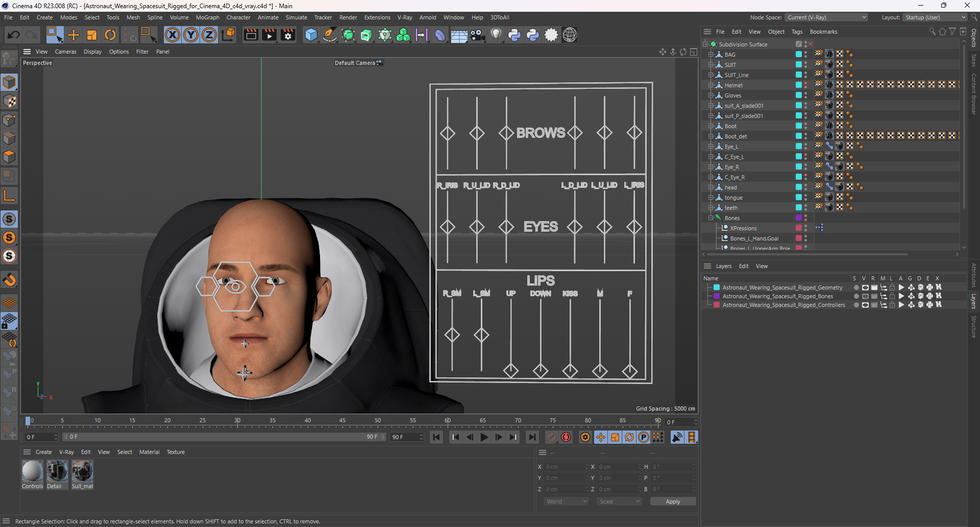Enable Model mode in left palette
This screenshot has height=527, width=980.
coord(9,82)
